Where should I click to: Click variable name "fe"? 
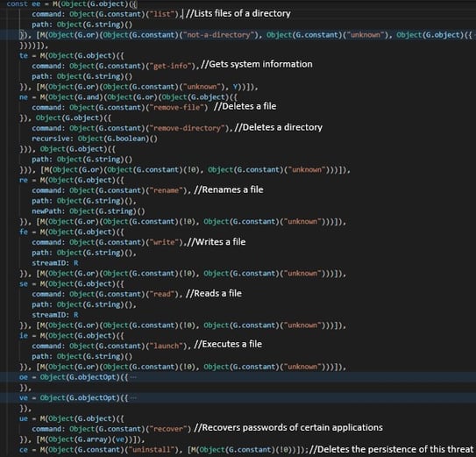(24, 232)
